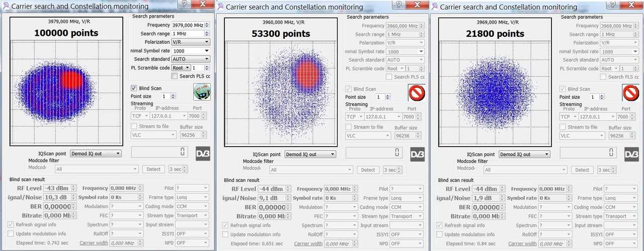Close the 3960 MHz carrier search window

[418, 4]
